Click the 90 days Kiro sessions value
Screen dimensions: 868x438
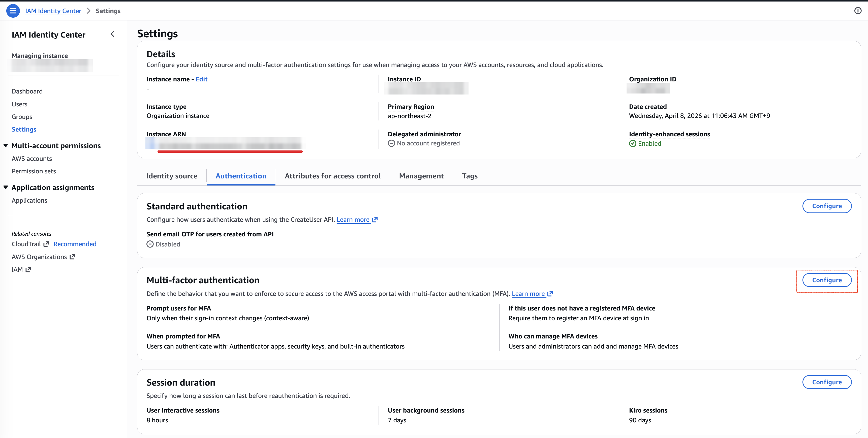[640, 420]
